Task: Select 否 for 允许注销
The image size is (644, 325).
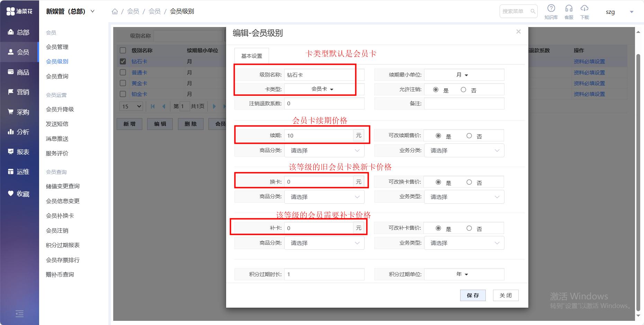Action: (463, 90)
